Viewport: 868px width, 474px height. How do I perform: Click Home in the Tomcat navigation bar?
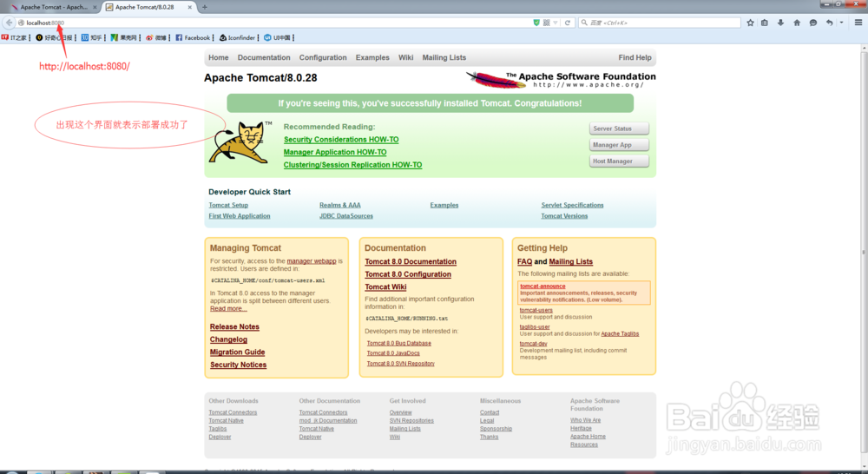coord(219,57)
